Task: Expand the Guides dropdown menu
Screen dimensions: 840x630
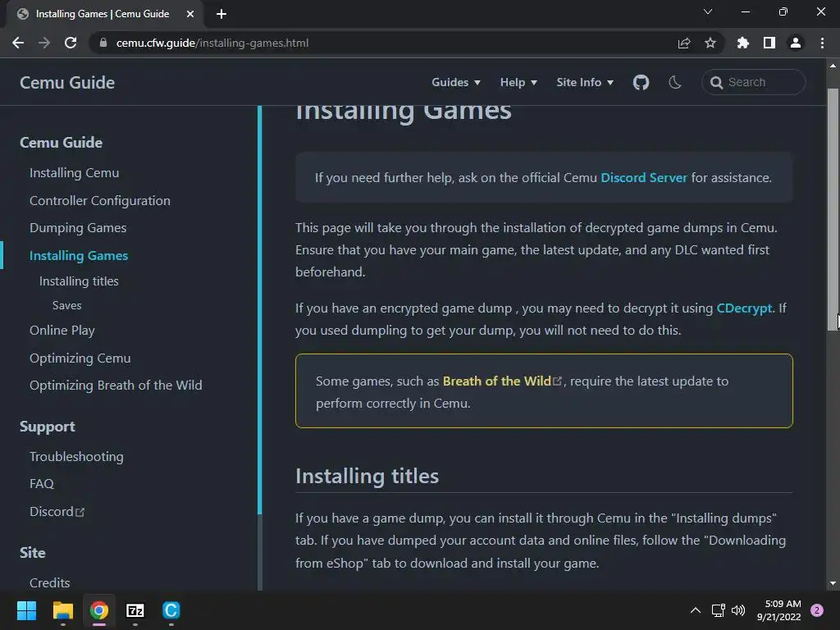Action: click(x=456, y=83)
